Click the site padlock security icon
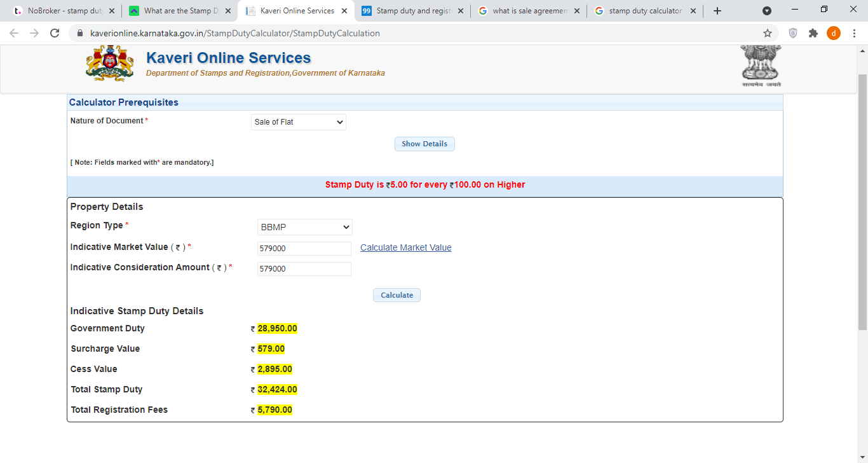The image size is (868, 463). [x=80, y=33]
